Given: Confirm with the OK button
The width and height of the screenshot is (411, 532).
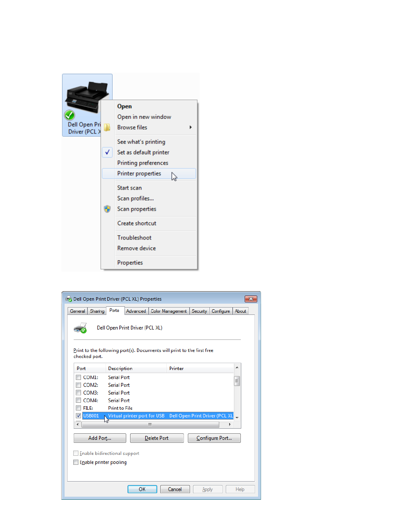Looking at the screenshot, I should click(142, 489).
